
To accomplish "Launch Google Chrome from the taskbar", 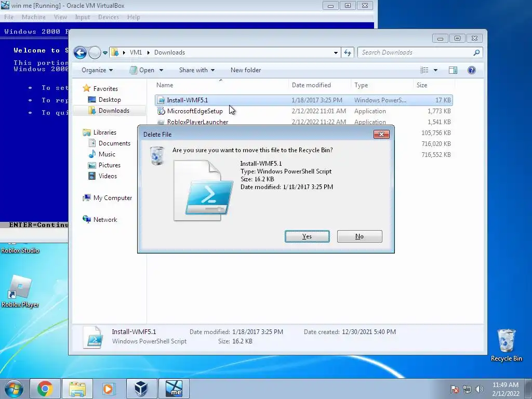I will tap(45, 389).
